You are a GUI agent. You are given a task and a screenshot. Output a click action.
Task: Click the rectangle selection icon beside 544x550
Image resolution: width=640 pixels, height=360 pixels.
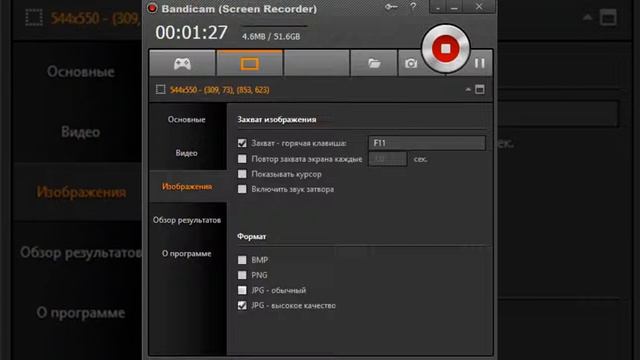(161, 89)
